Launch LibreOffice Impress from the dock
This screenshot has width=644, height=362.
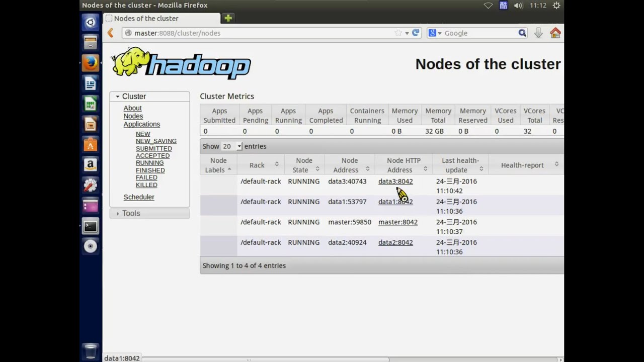coord(91,124)
